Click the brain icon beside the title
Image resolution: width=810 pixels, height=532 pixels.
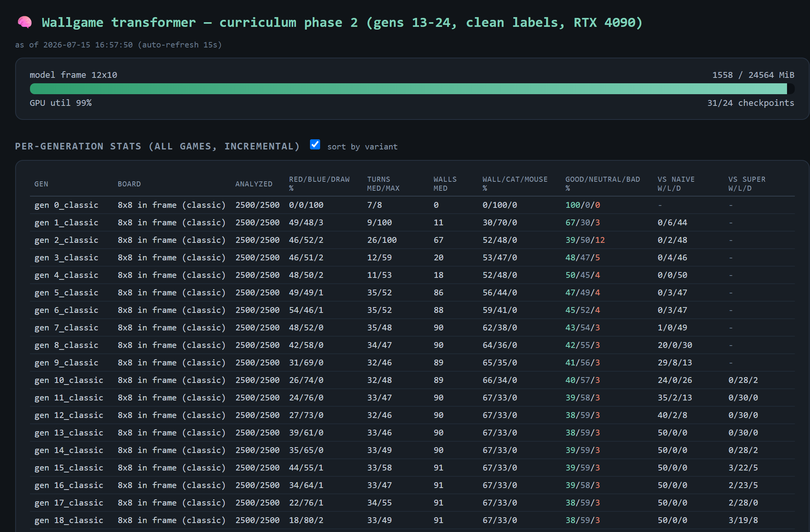coord(25,22)
